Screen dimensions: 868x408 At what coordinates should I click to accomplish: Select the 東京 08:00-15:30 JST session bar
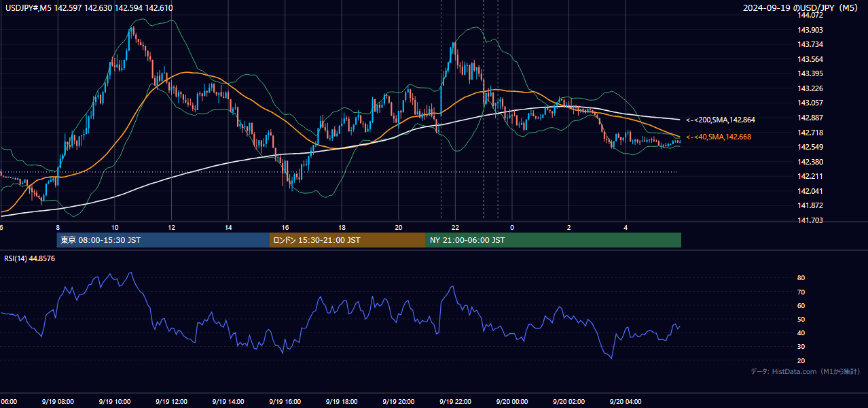tap(163, 240)
